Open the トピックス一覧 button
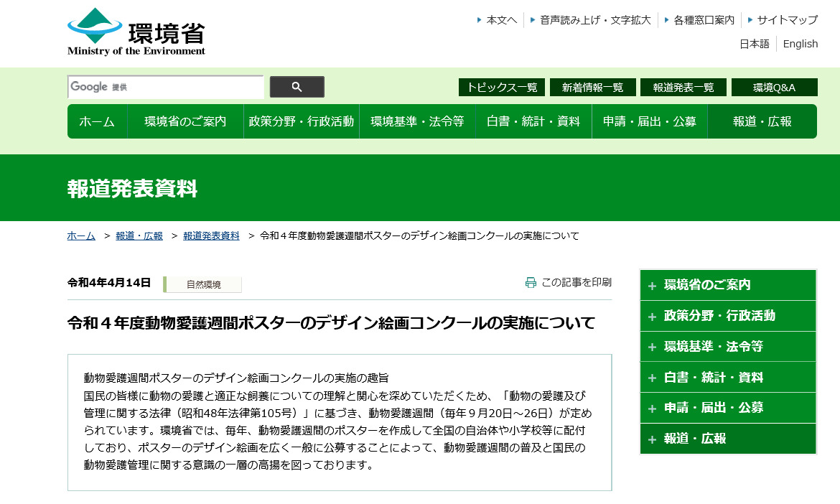The height and width of the screenshot is (504, 840). click(501, 88)
